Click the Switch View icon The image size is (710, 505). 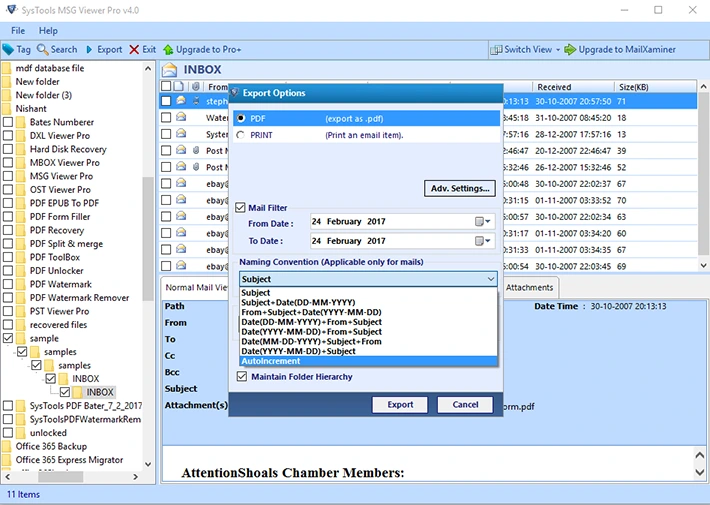pyautogui.click(x=496, y=49)
